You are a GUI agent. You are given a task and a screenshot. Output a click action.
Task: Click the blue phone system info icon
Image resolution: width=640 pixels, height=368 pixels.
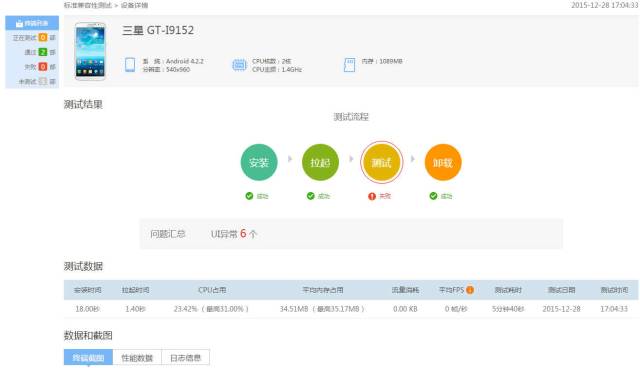130,65
